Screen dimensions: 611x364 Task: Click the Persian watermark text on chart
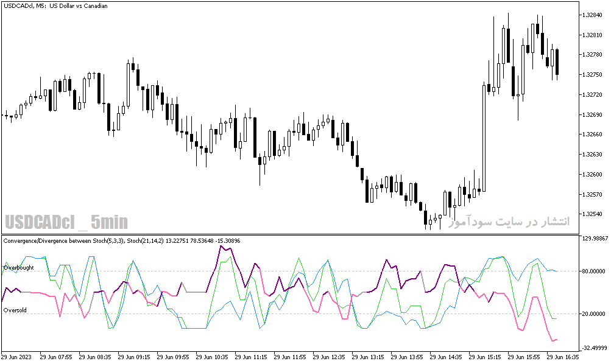[x=509, y=222]
